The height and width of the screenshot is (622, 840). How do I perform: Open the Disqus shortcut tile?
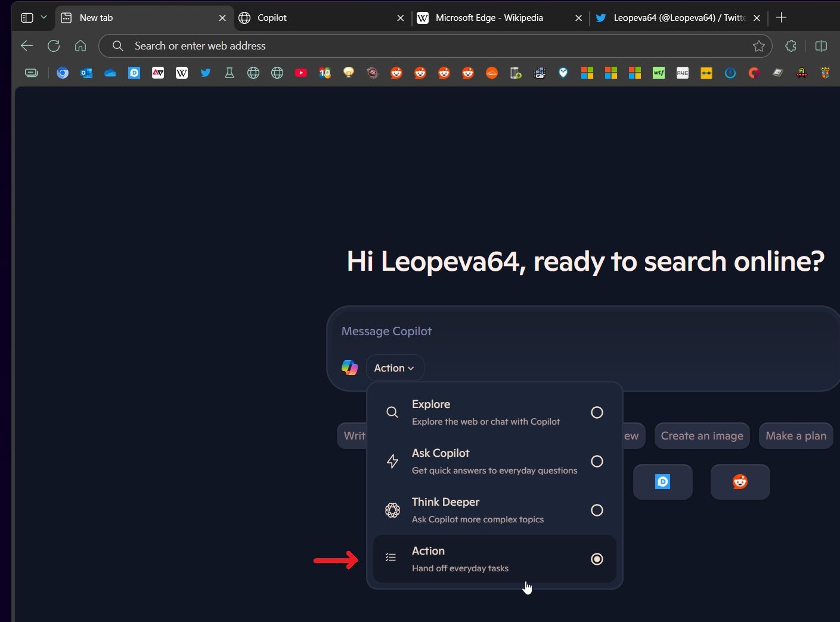pos(663,482)
